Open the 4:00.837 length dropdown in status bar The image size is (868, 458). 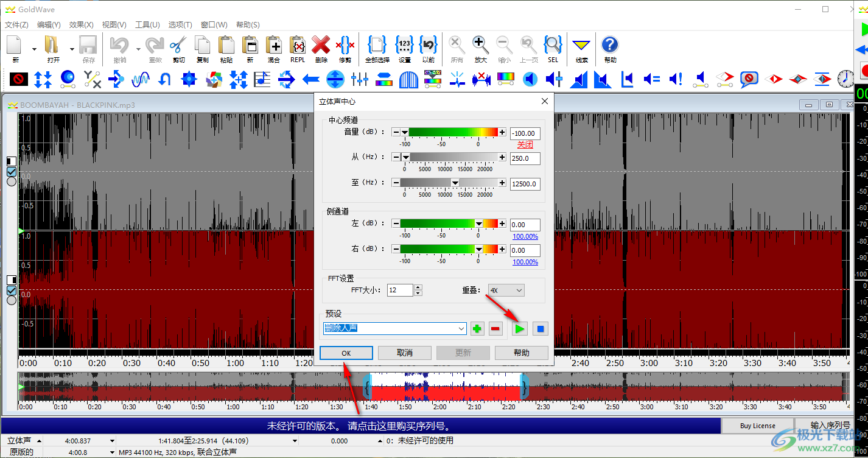[x=112, y=440]
